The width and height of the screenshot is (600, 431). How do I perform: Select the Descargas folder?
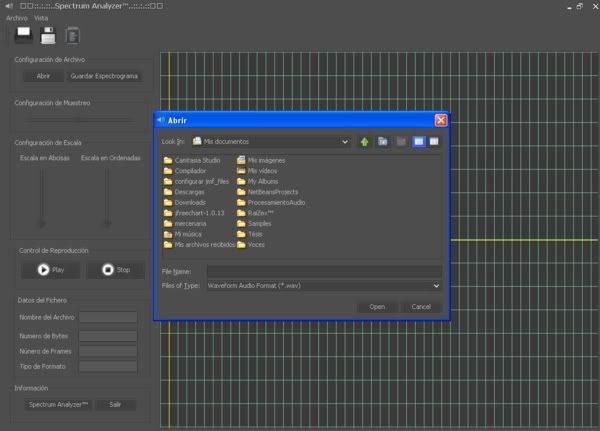click(x=184, y=192)
